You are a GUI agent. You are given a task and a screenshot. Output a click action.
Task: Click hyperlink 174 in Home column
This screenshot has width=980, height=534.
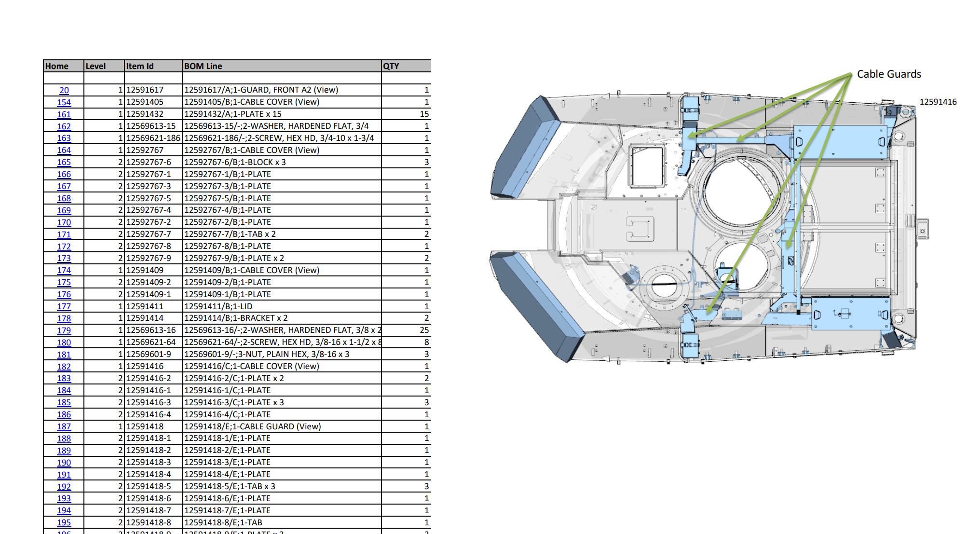pyautogui.click(x=64, y=270)
